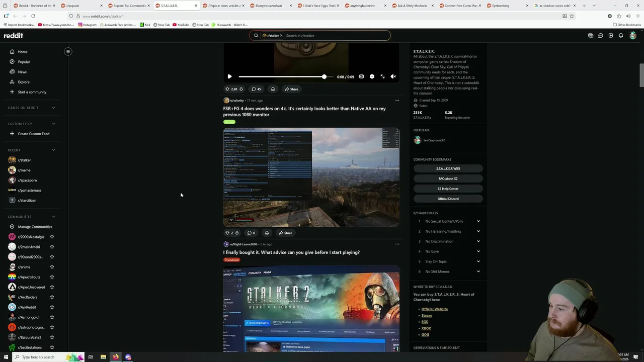Viewport: 644px width, 362px height.
Task: Downvote the post with 2.3K votes
Action: [241, 89]
